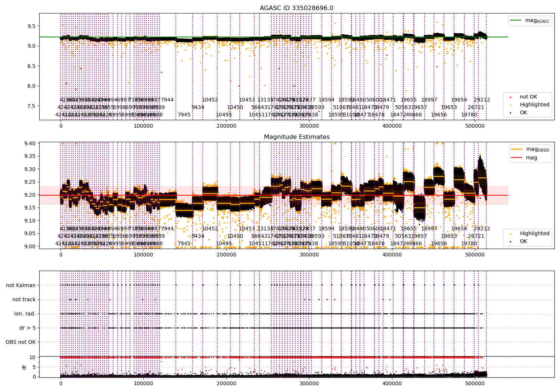
Task: Click the 'dr' axis label
Action: tap(24, 367)
